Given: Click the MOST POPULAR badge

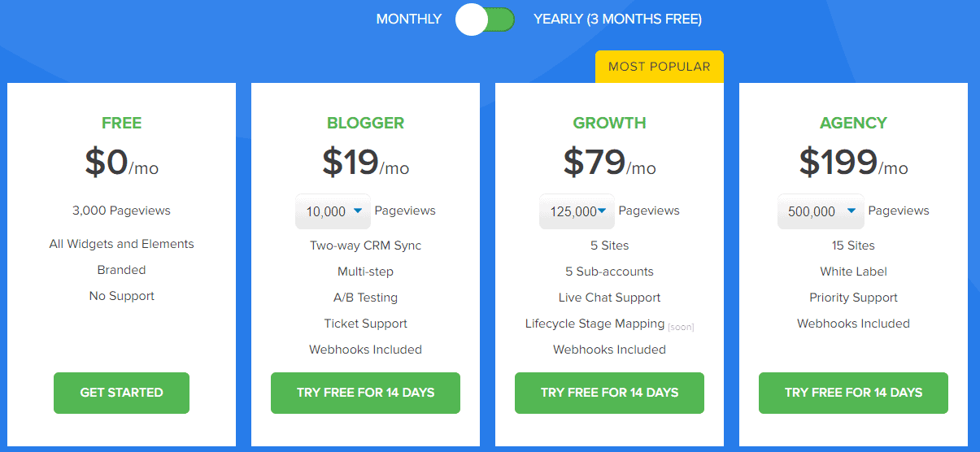Looking at the screenshot, I should point(659,67).
